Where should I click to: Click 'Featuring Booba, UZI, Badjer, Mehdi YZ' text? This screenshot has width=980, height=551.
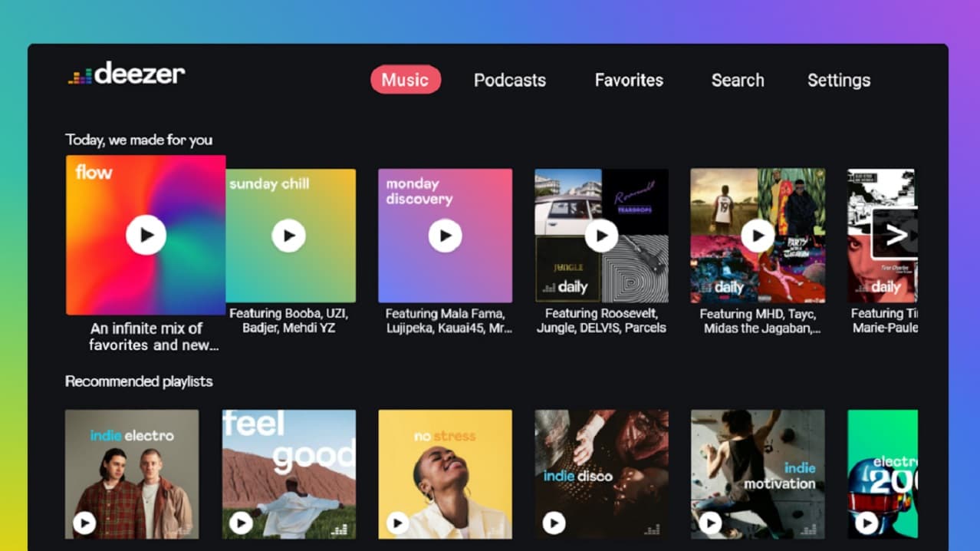289,321
